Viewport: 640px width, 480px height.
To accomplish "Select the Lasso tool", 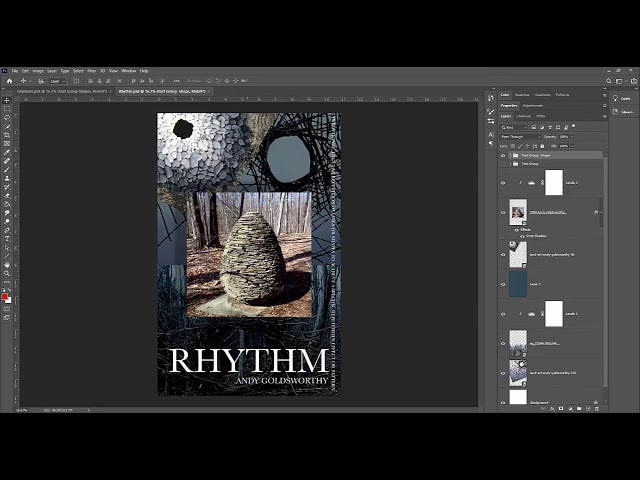I will (x=7, y=118).
